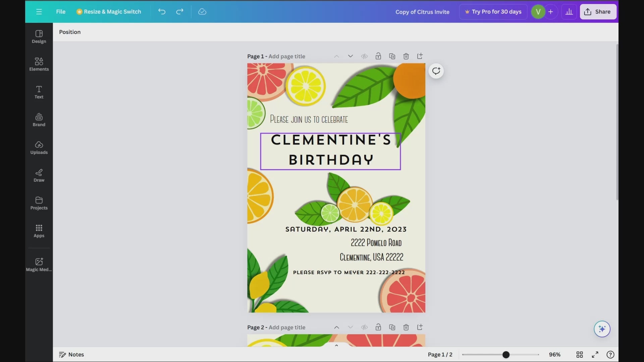Delete Page 1
This screenshot has height=362, width=644.
(x=406, y=56)
